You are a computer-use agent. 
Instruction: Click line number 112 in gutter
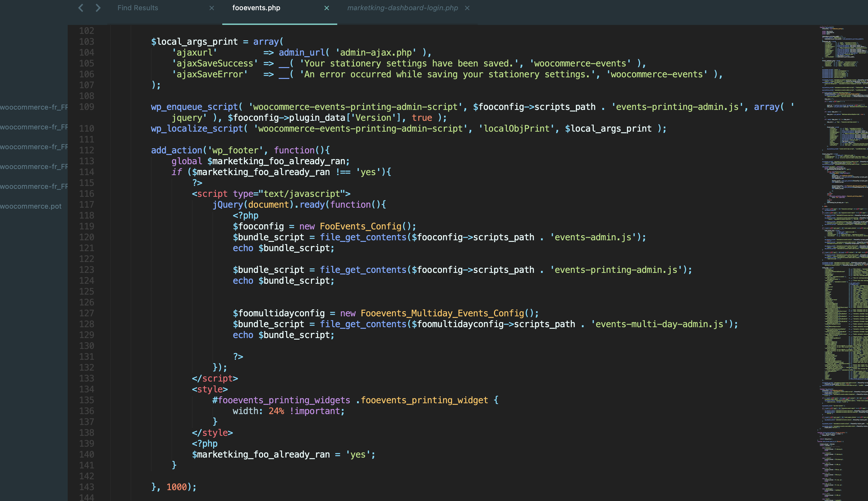pyautogui.click(x=87, y=150)
